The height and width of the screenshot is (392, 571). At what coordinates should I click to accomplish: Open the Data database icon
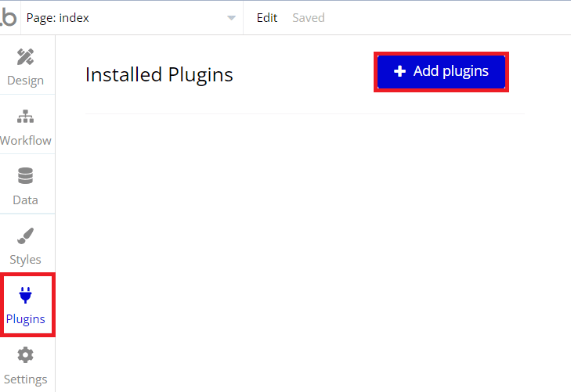point(26,175)
